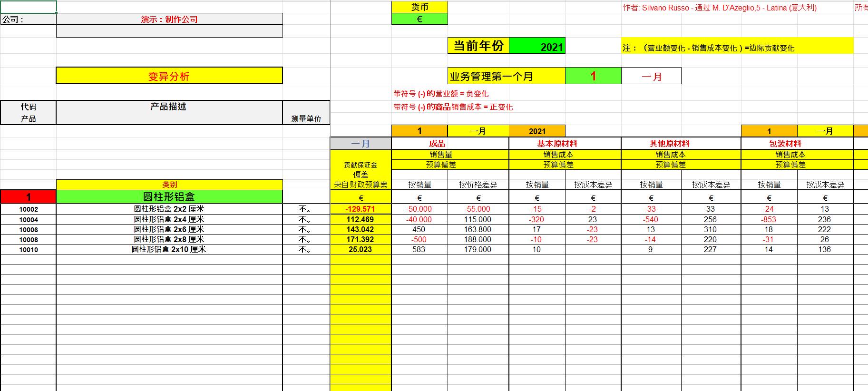Select the other material cost variance '256'
The height and width of the screenshot is (391, 868).
coord(711,219)
